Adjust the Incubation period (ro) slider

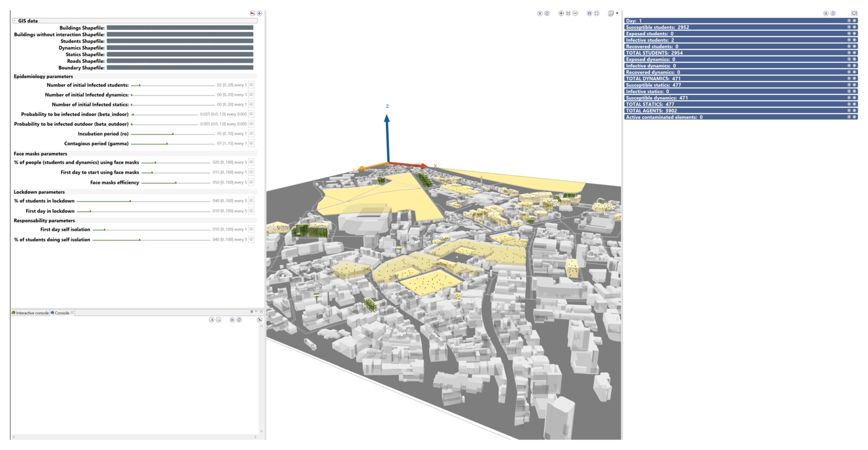[173, 134]
